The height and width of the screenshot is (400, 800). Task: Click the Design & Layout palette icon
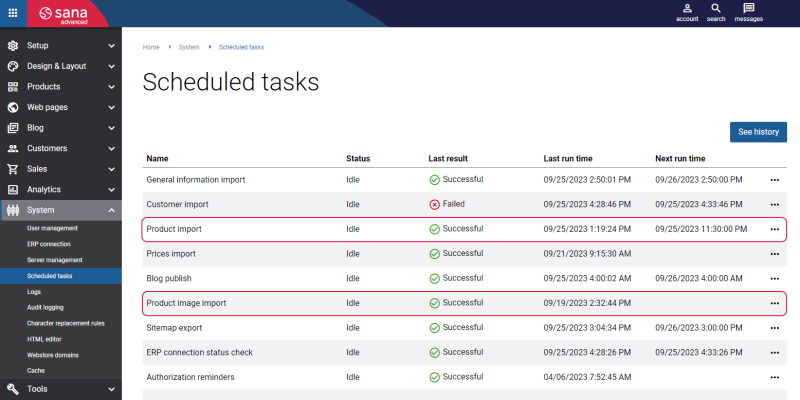pyautogui.click(x=13, y=66)
